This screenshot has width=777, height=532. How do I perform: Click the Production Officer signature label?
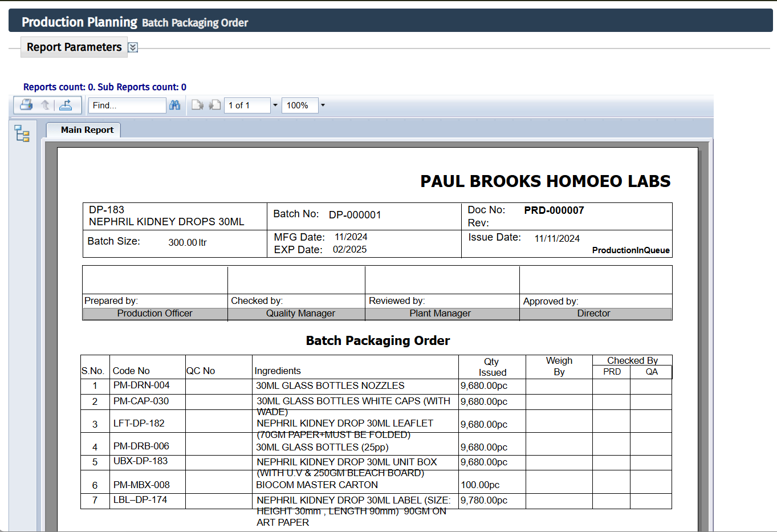155,314
